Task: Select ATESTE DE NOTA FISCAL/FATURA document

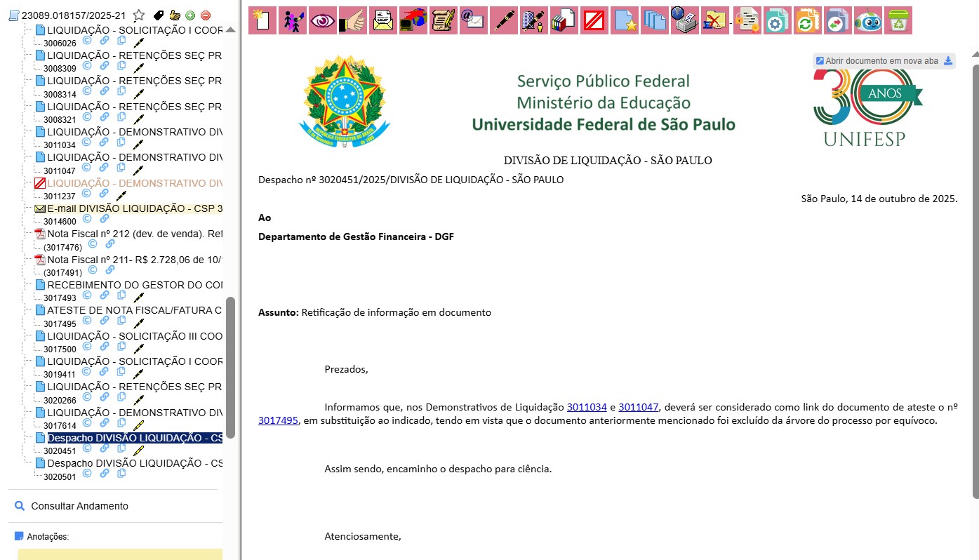Action: tap(134, 310)
